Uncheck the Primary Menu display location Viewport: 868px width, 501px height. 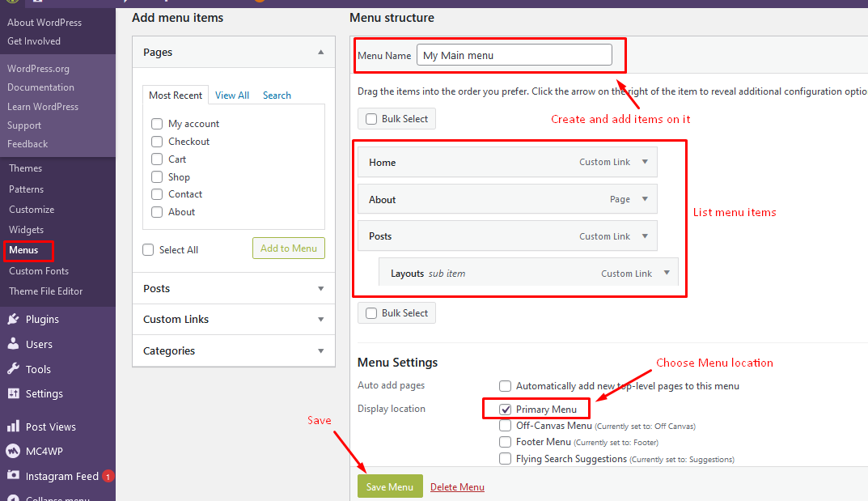click(x=505, y=409)
